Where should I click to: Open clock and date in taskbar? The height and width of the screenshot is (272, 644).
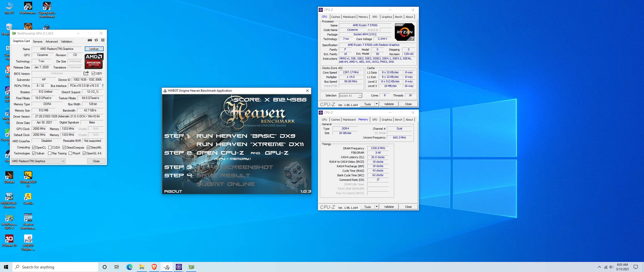click(622, 267)
